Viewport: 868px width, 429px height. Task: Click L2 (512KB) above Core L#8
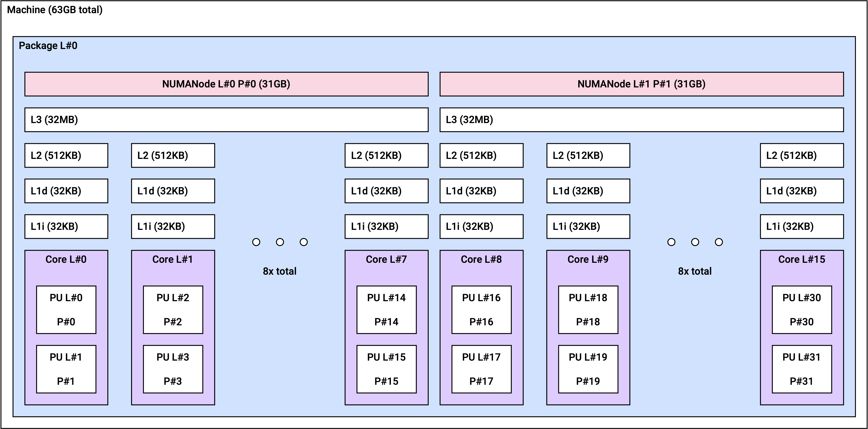coord(481,155)
